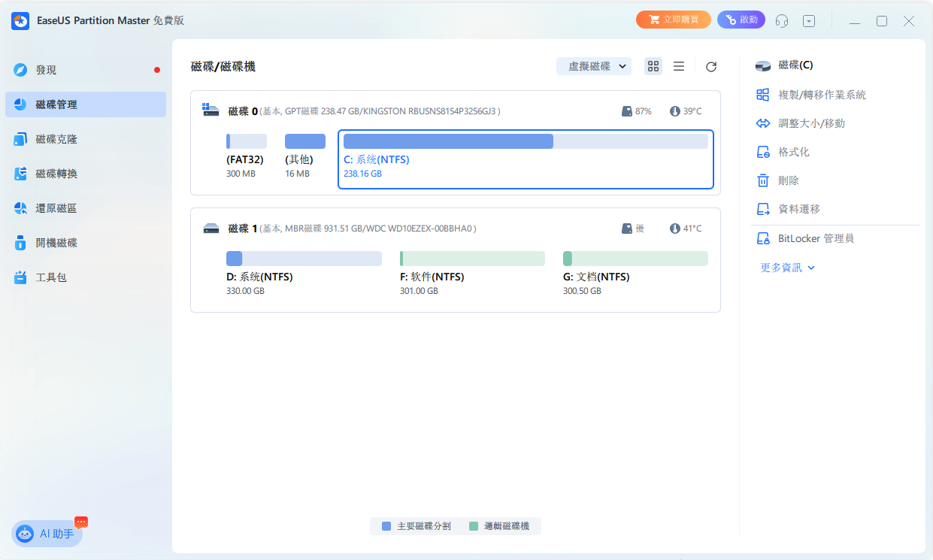933x560 pixels.
Task: Click 複製/轉移作業系統 in right panel
Action: (822, 95)
